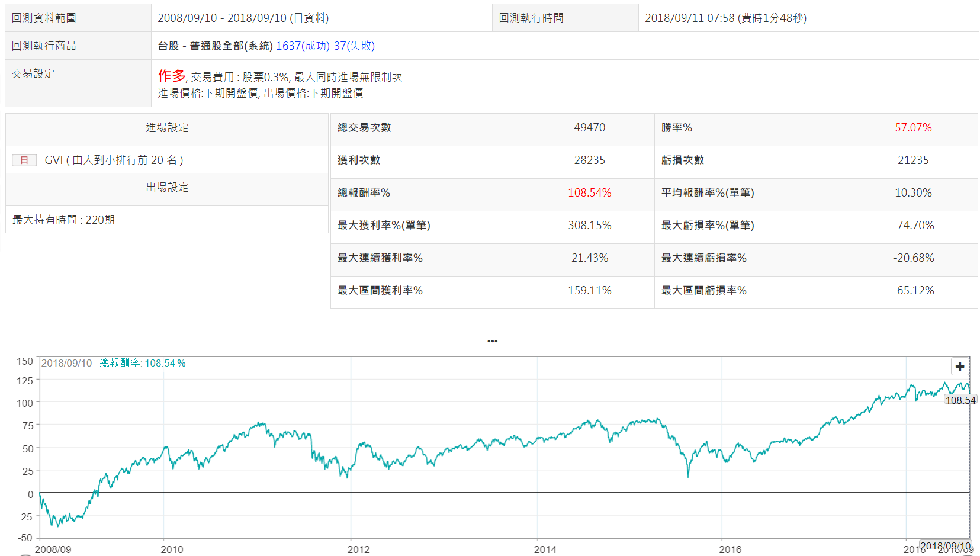The image size is (980, 556).
Task: Click the GVI top 20 ranking condition
Action: point(114,160)
